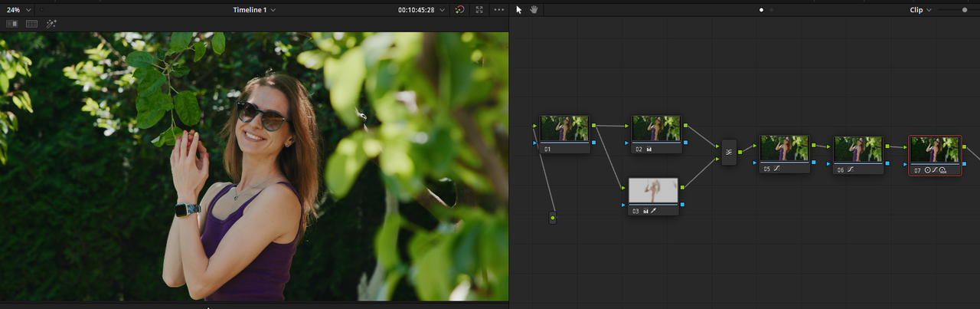This screenshot has height=309, width=980.
Task: Click node 01 green RGB output square
Action: [593, 125]
